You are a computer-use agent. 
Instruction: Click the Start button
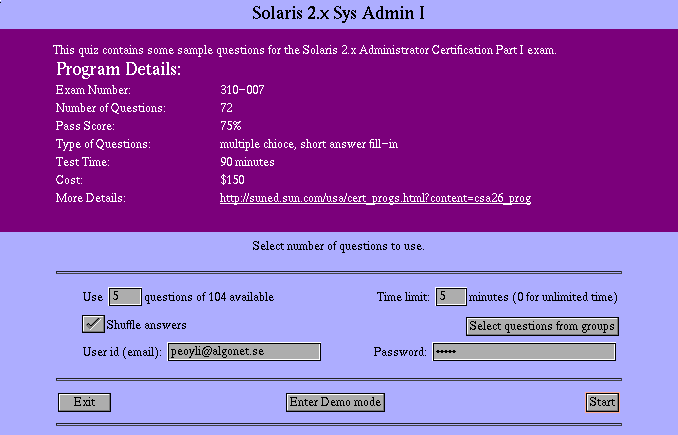click(602, 402)
